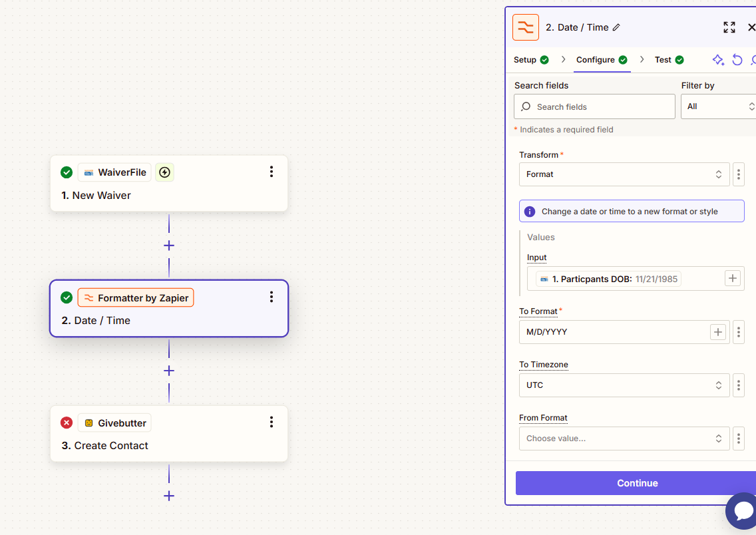Insert data with Input field plus button
The height and width of the screenshot is (535, 756).
point(732,278)
